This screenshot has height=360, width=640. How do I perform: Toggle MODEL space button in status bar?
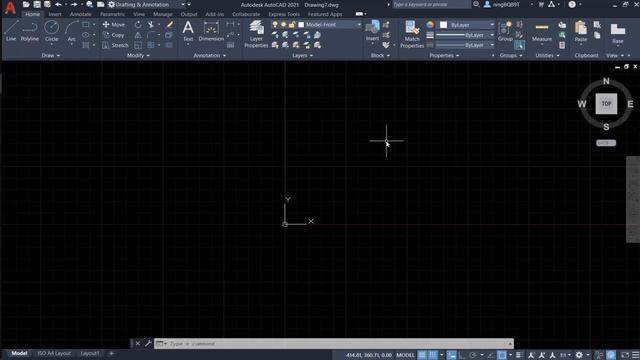[x=405, y=355]
